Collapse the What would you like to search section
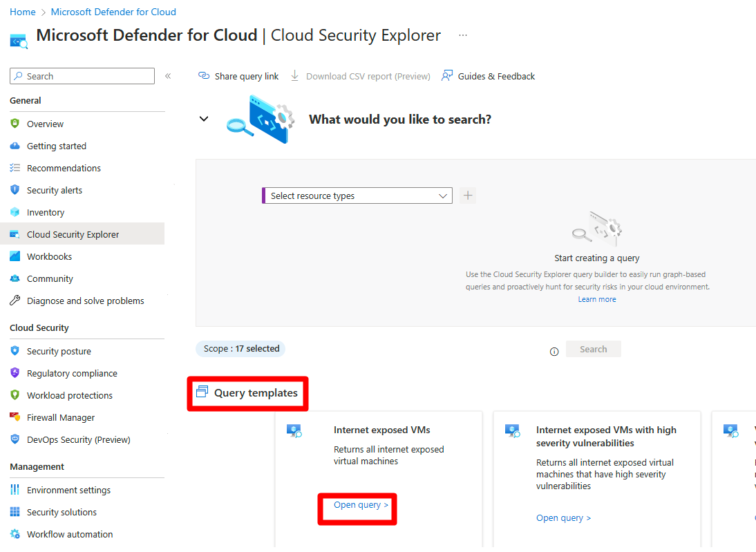Image resolution: width=756 pixels, height=552 pixels. 204,119
